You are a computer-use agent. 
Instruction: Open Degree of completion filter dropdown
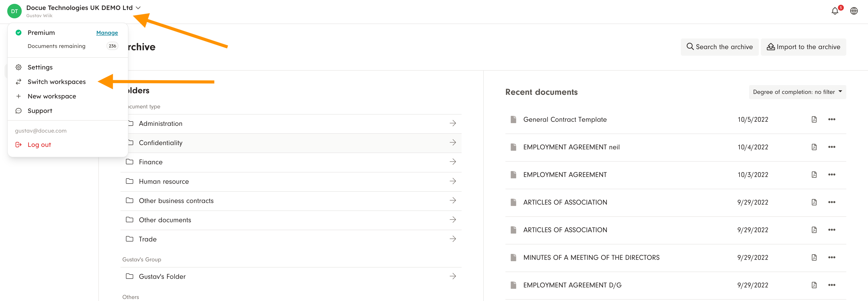[797, 92]
